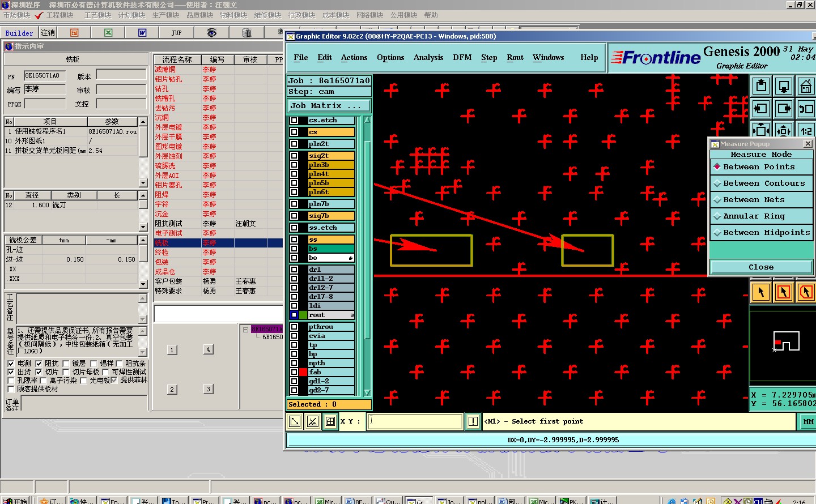Click the 注销 logout button

(x=48, y=33)
